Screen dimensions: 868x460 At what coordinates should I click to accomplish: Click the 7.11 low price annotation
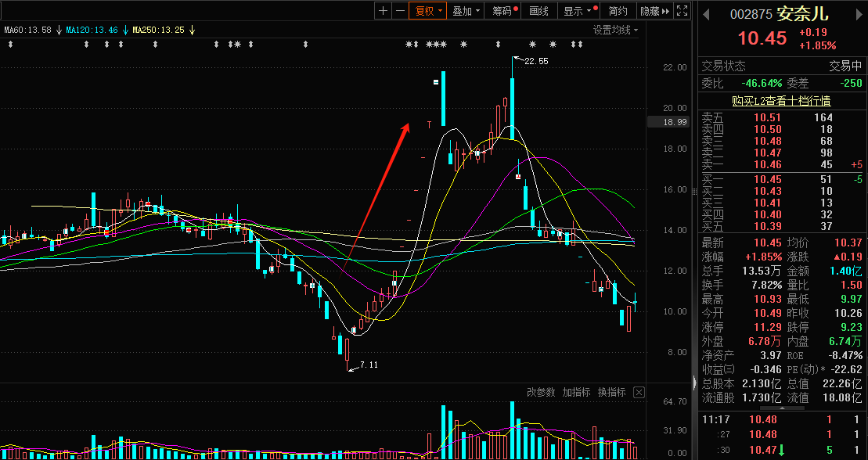tap(369, 365)
